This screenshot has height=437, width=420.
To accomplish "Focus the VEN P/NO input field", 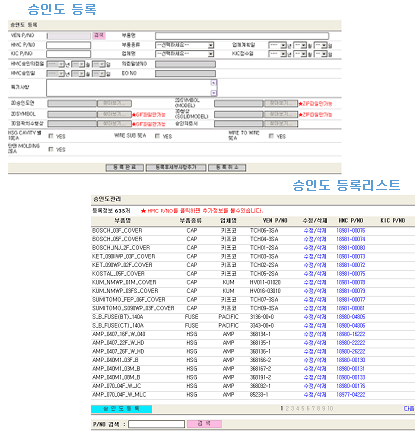I will tap(69, 36).
